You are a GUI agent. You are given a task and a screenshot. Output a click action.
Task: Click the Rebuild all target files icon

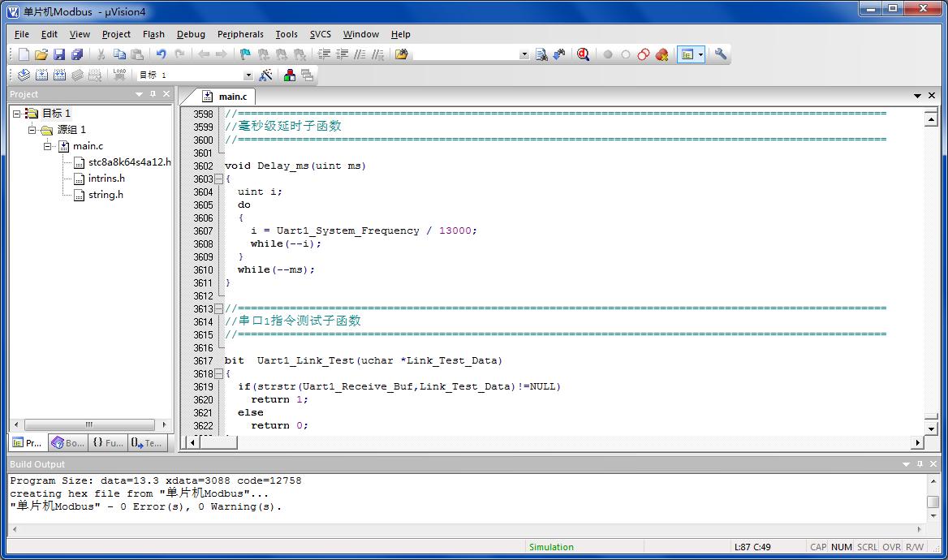click(59, 75)
